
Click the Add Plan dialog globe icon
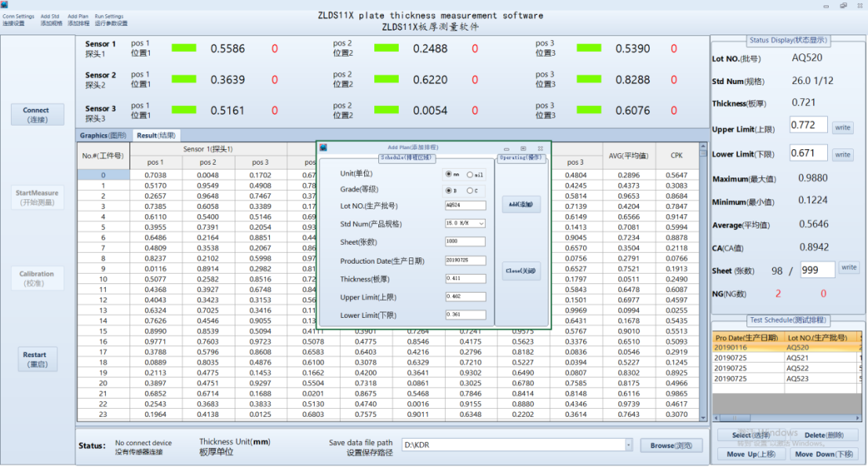point(323,148)
